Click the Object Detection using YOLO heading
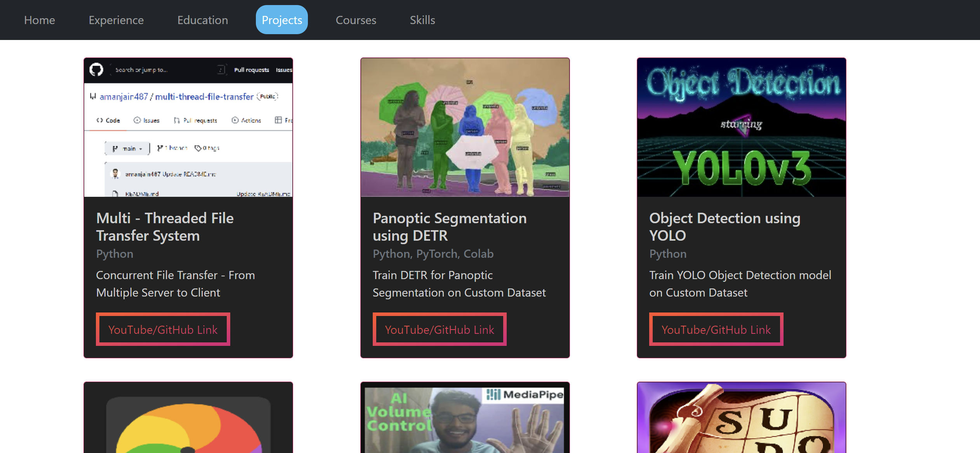The height and width of the screenshot is (453, 980). pyautogui.click(x=725, y=227)
